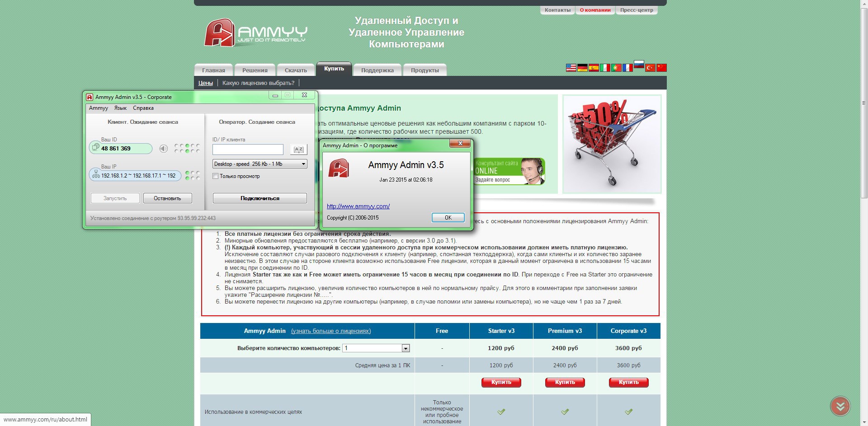Screen dimensions: 868x426
Task: Buy the Corporate v3 license
Action: coord(628,383)
